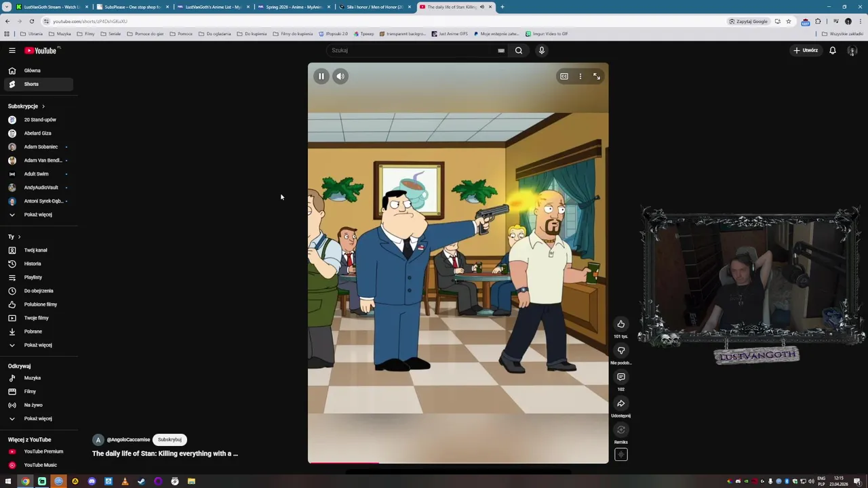Viewport: 868px width, 488px height.
Task: Open the Abelard Giza channel
Action: tap(37, 134)
